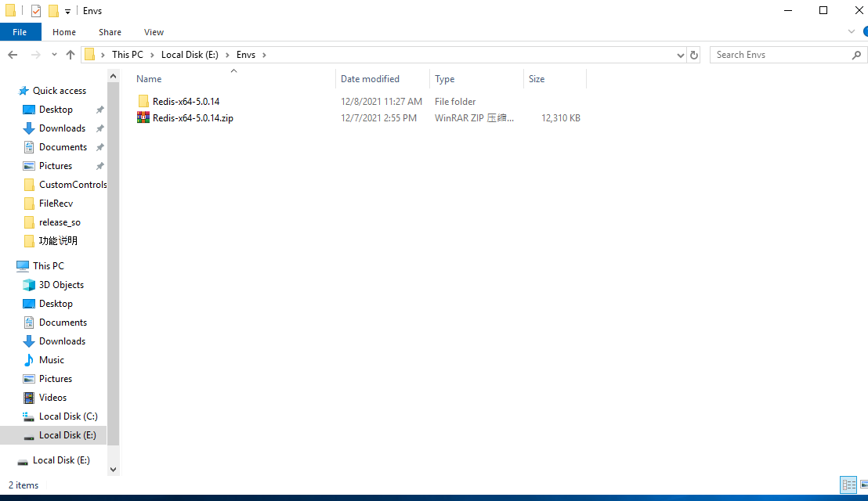Click the New folder icon in Quick Access Toolbar
This screenshot has width=868, height=501.
tap(53, 10)
